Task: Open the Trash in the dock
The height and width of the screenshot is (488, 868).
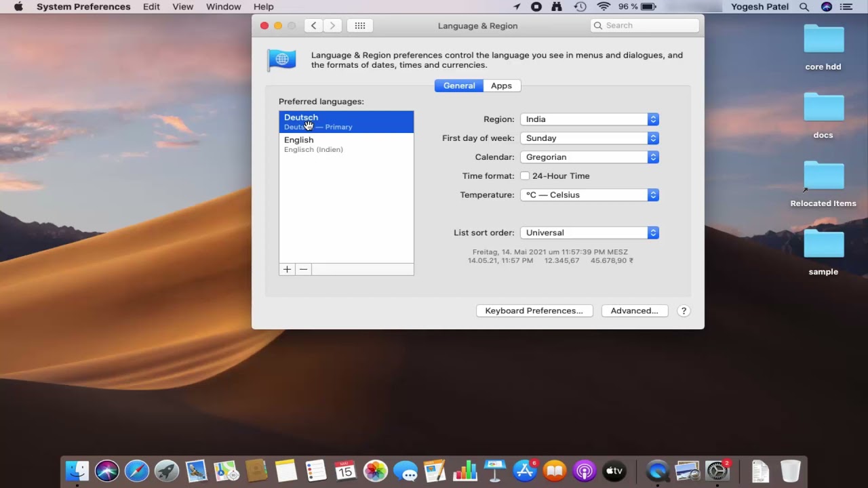Action: [790, 470]
